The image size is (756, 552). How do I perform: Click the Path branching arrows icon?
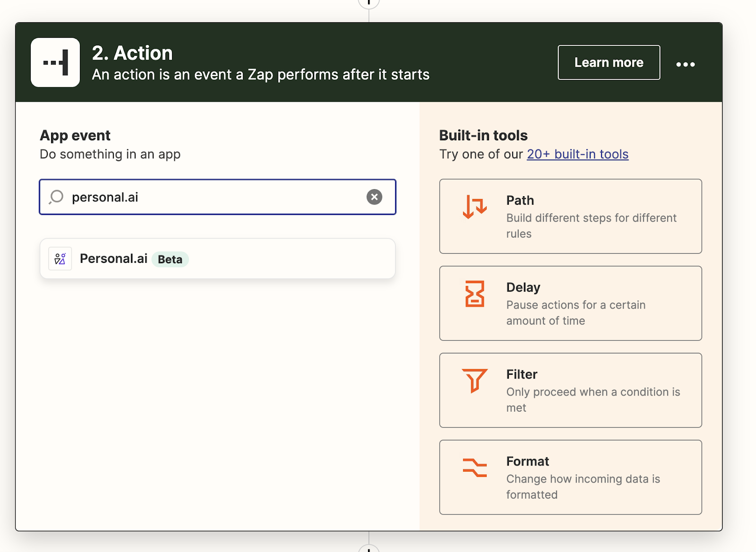[474, 207]
